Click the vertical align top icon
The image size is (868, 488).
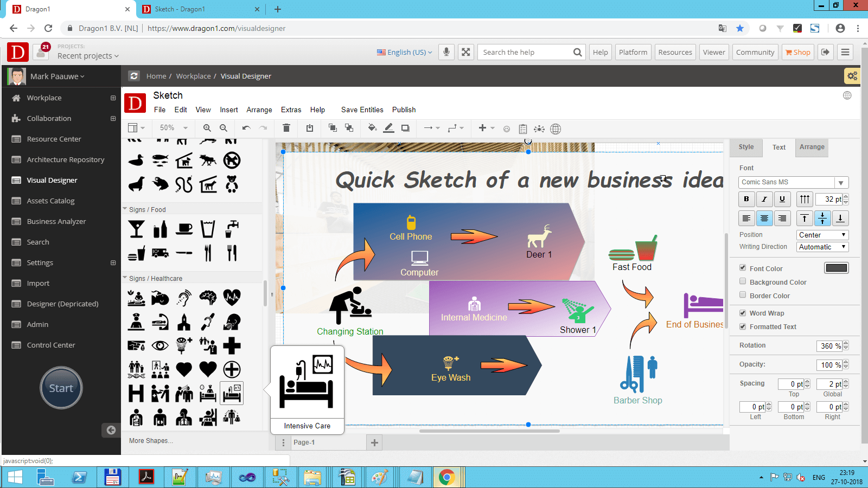(805, 219)
